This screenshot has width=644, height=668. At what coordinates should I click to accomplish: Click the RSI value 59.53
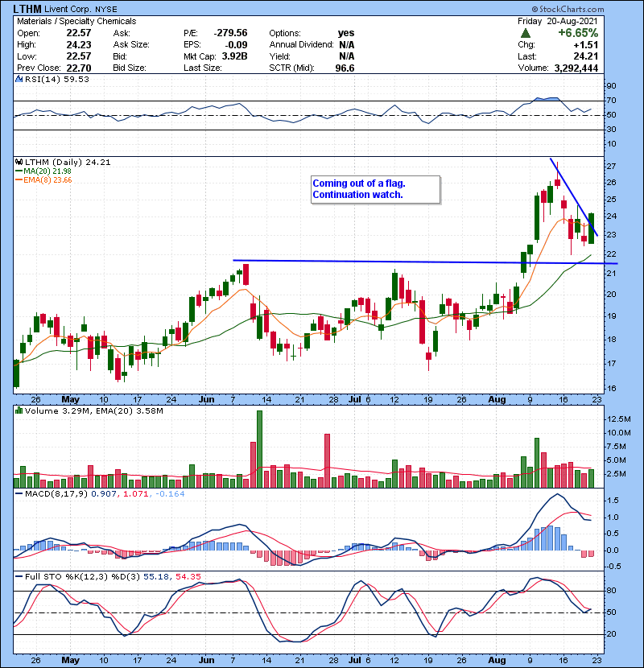[x=77, y=79]
